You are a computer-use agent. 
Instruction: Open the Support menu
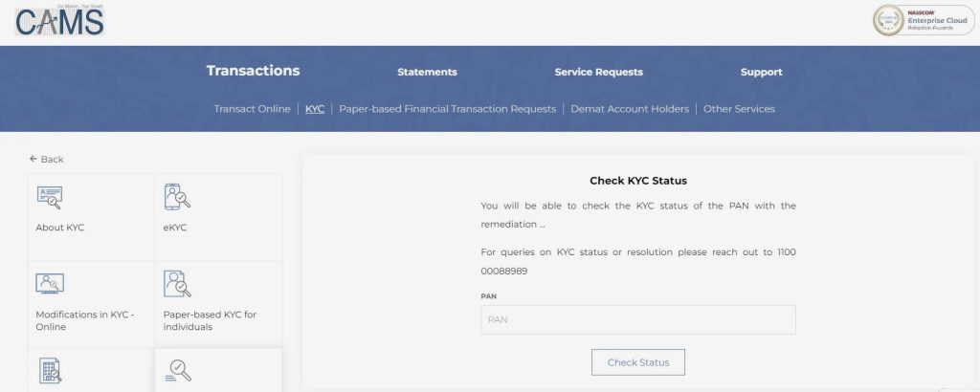click(761, 72)
